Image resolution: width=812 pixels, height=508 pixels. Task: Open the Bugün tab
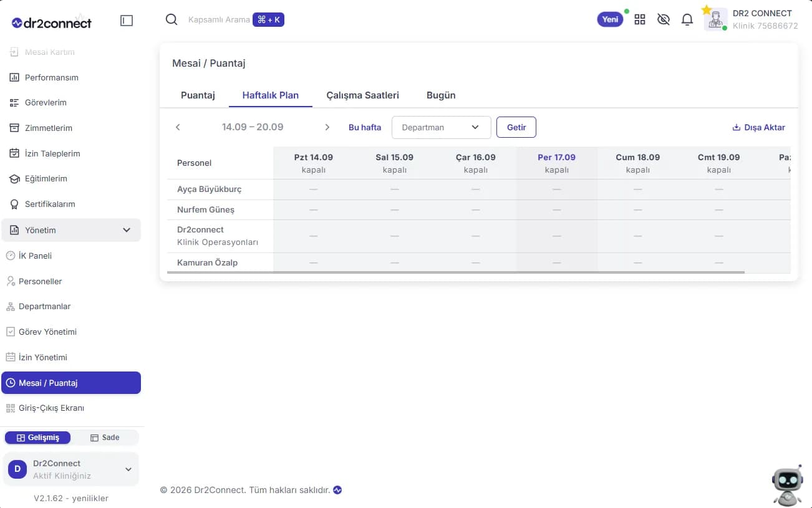[441, 95]
